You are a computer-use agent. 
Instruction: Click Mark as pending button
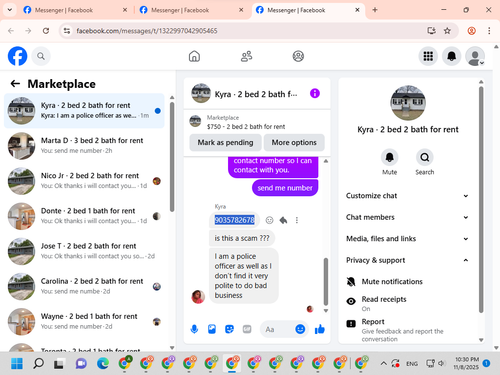coord(225,142)
